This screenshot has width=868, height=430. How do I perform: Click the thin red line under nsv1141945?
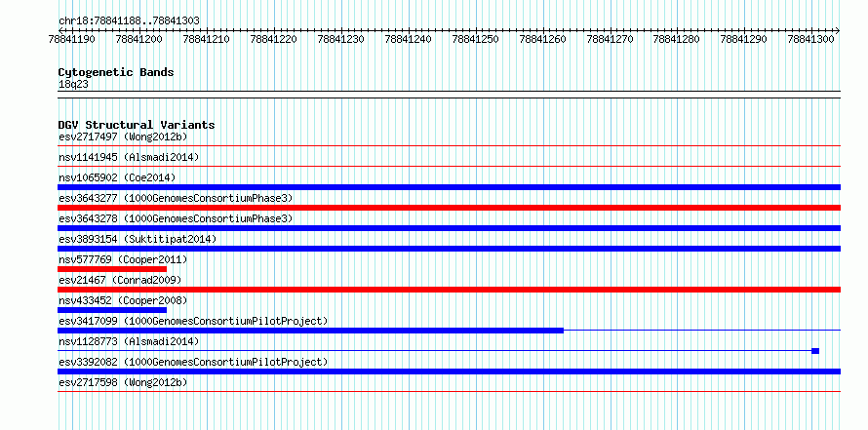coord(449,166)
